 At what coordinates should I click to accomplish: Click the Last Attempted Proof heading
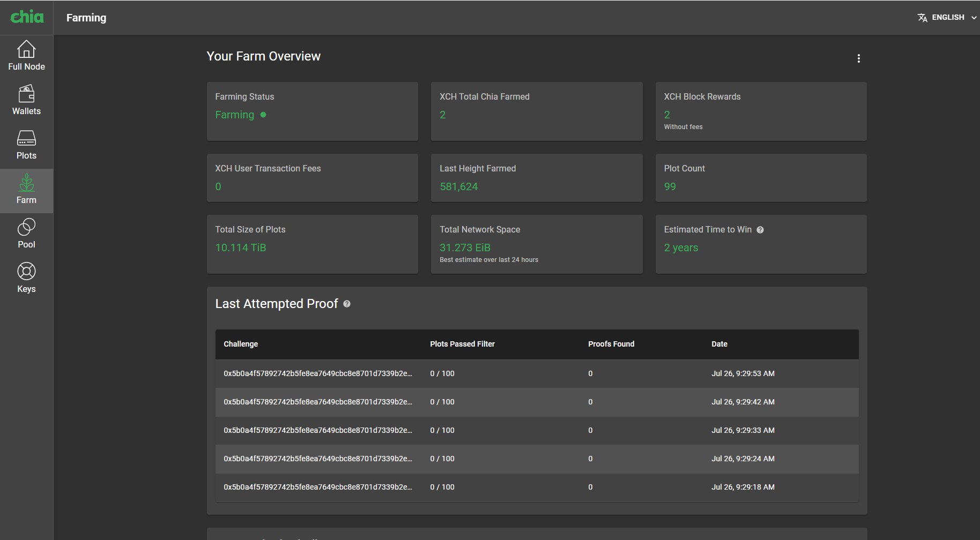pos(277,304)
